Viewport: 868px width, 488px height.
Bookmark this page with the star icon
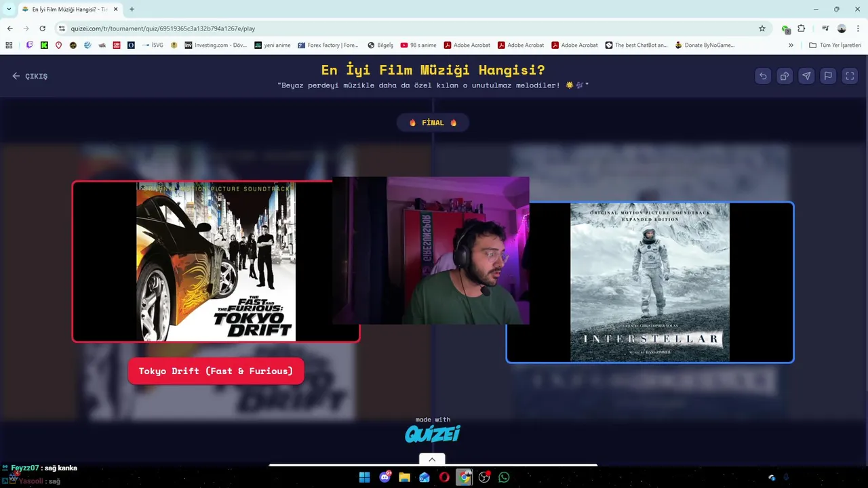click(x=762, y=28)
